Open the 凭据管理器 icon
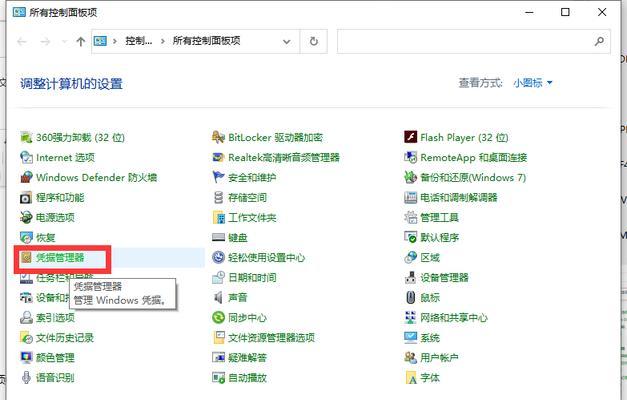Screen dimensions: 627x400 coord(26,258)
